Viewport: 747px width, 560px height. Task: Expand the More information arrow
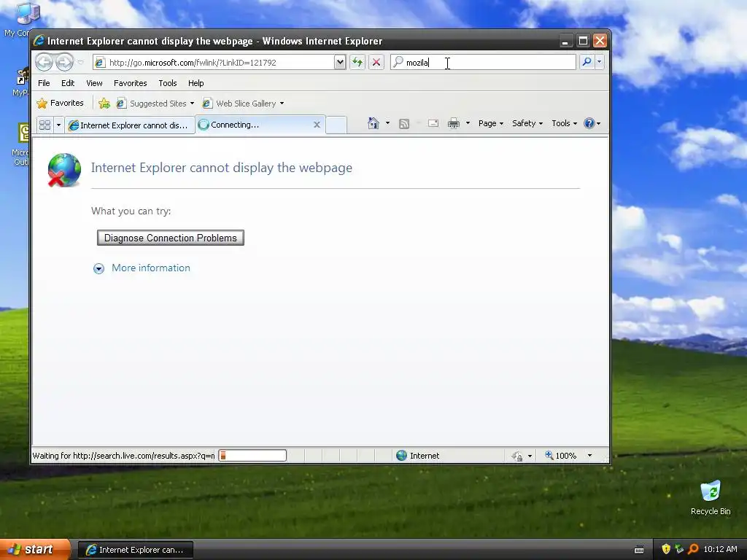click(x=98, y=268)
